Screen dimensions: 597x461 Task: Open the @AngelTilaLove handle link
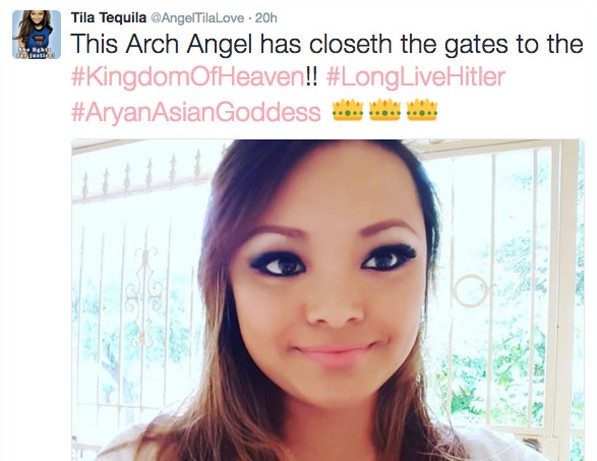pyautogui.click(x=198, y=18)
